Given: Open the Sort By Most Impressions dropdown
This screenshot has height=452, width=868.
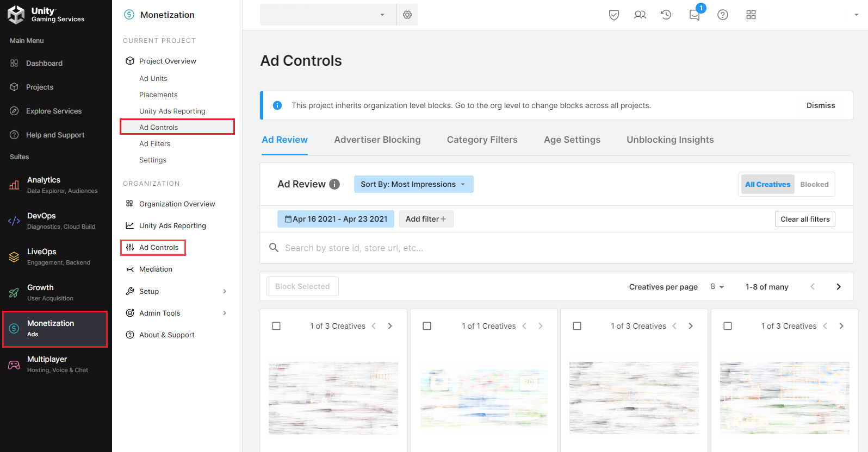Looking at the screenshot, I should [x=413, y=184].
